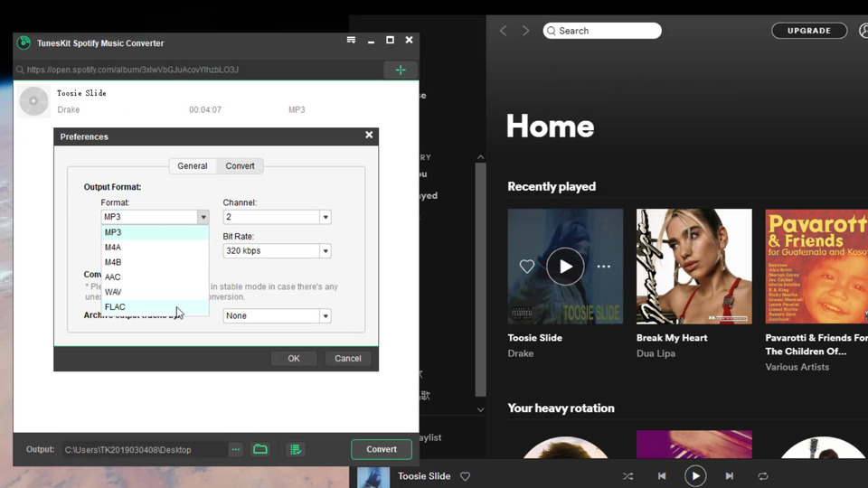
Task: Click the search magnifier icon in TunesKit URL bar
Action: point(20,70)
